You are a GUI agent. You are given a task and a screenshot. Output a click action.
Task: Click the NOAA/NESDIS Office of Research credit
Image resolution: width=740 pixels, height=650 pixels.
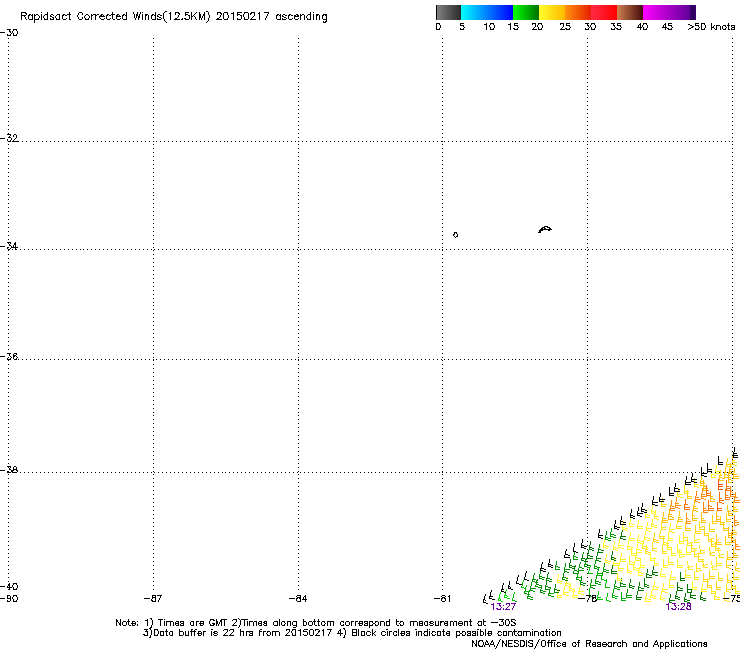(x=589, y=644)
